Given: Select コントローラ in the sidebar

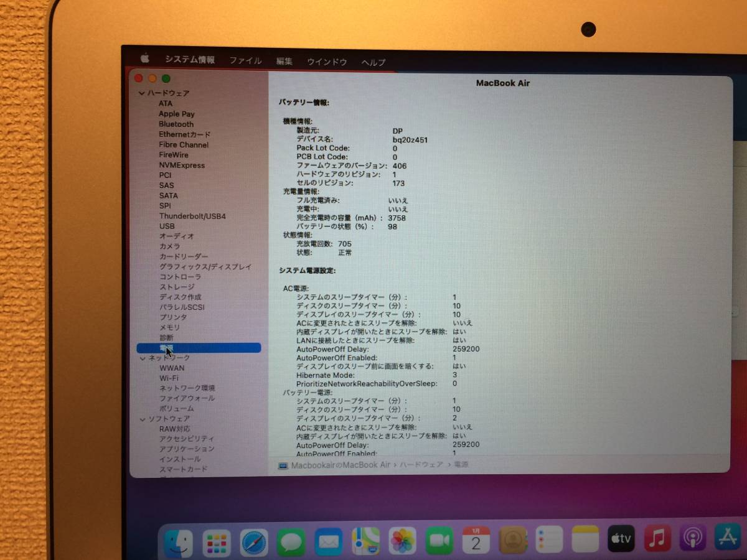Looking at the screenshot, I should 180,277.
